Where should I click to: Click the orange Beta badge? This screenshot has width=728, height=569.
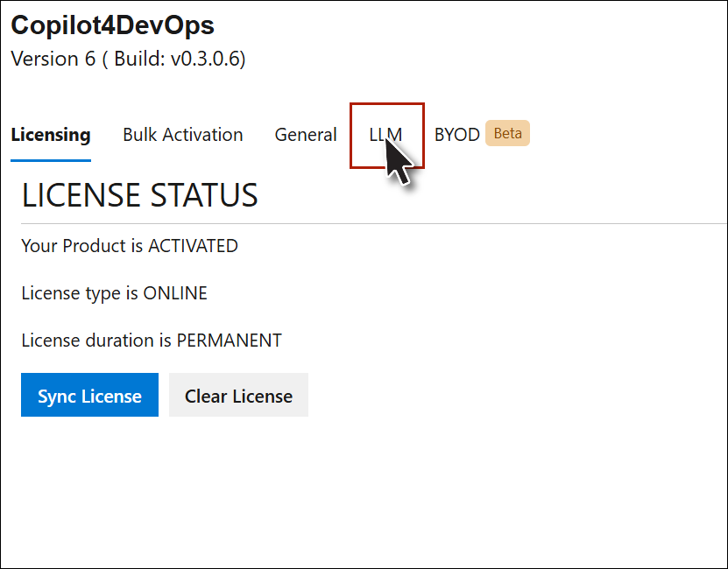pos(508,134)
